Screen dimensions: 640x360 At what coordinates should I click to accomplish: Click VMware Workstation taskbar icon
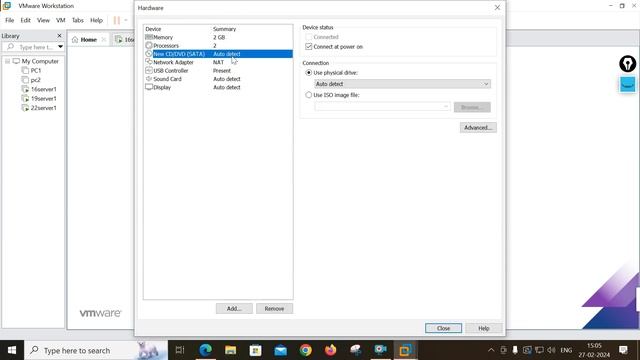(x=405, y=350)
